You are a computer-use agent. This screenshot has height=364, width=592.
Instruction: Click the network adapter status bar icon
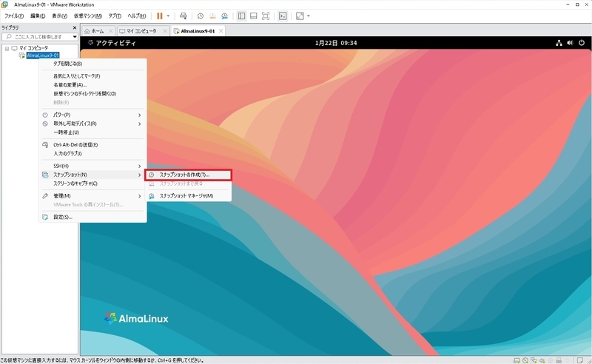pos(534,360)
